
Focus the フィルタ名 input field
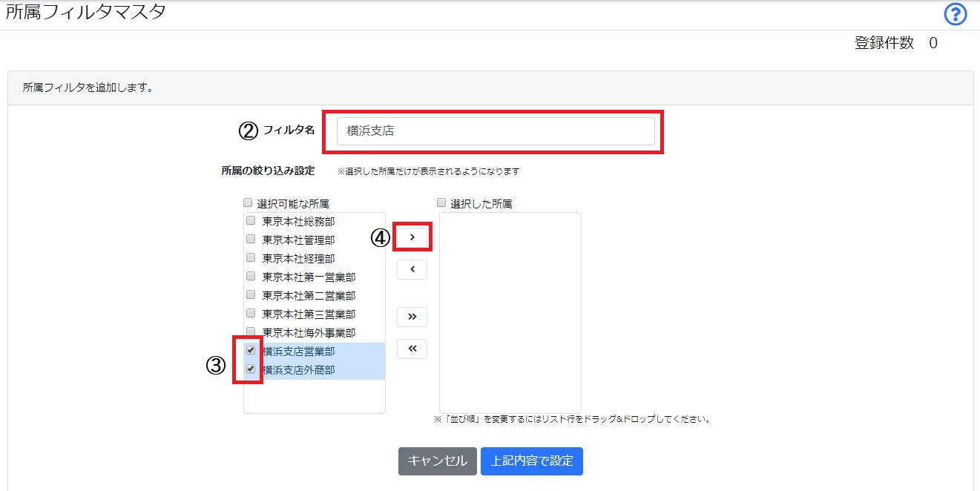496,131
